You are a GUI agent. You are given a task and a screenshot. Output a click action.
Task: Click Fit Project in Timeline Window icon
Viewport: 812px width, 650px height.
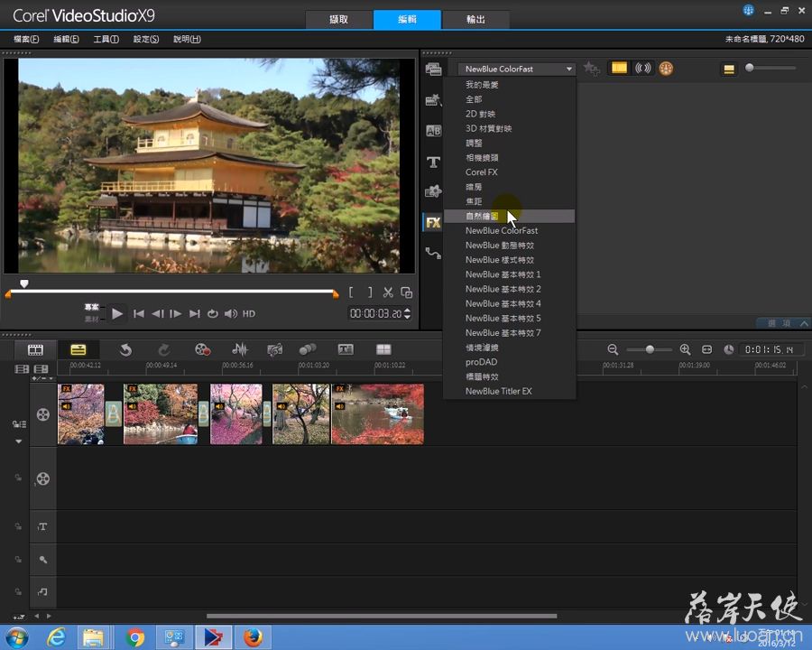click(x=706, y=350)
